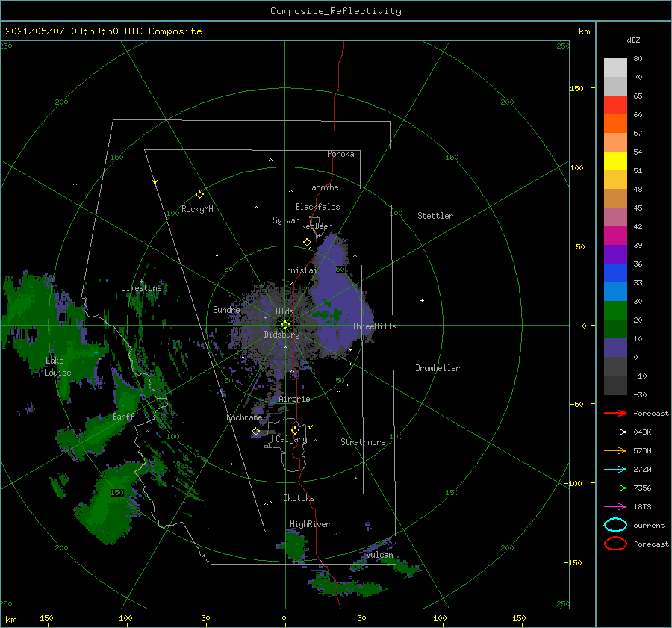
Task: Click the Sylvan label on map
Action: [286, 220]
